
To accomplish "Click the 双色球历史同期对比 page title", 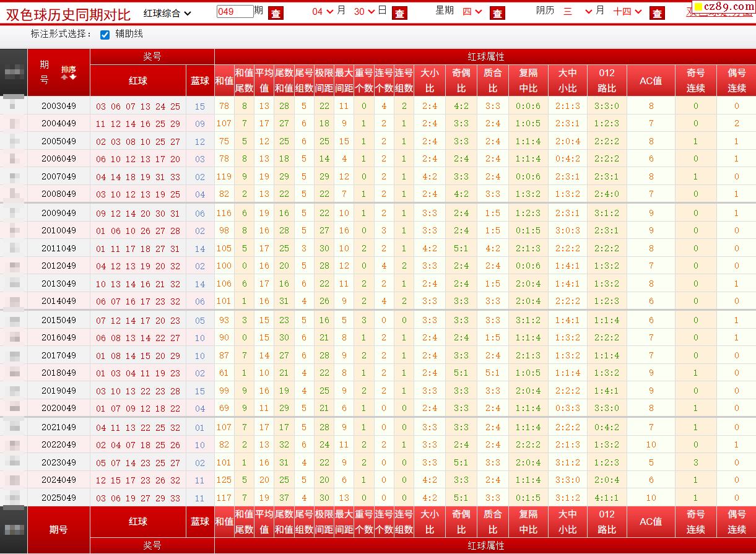I will point(68,14).
